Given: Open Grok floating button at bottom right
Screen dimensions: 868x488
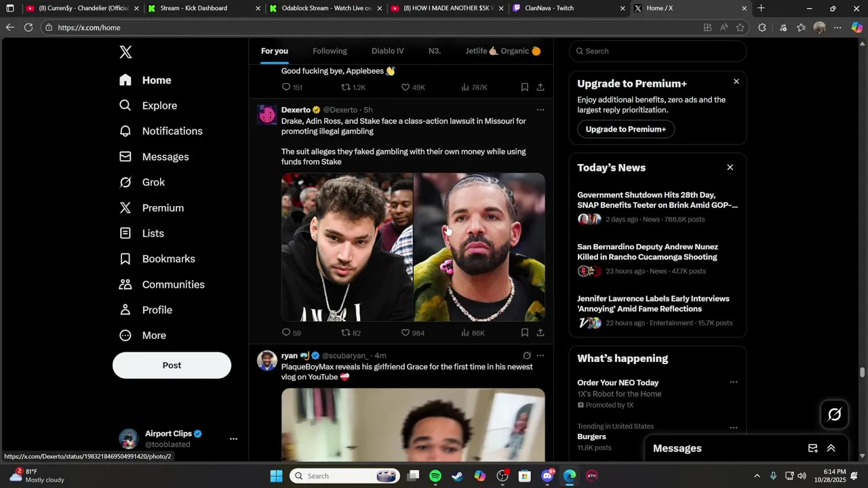Looking at the screenshot, I should pyautogui.click(x=835, y=414).
